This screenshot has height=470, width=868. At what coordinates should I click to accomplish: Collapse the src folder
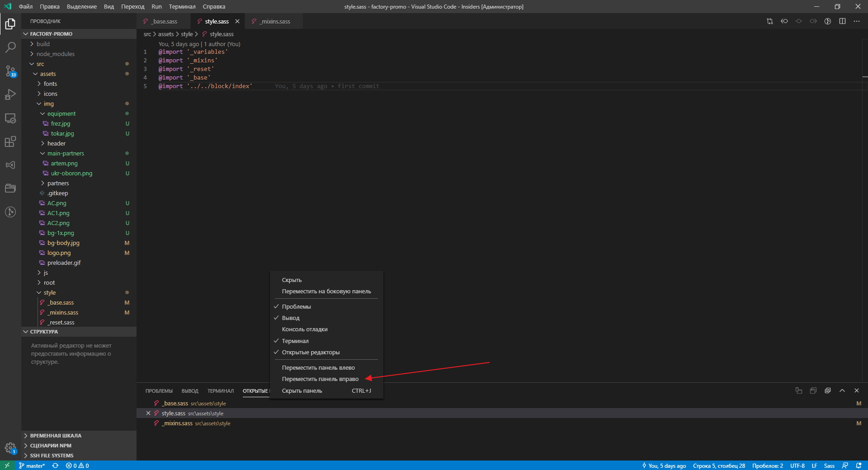[79, 64]
